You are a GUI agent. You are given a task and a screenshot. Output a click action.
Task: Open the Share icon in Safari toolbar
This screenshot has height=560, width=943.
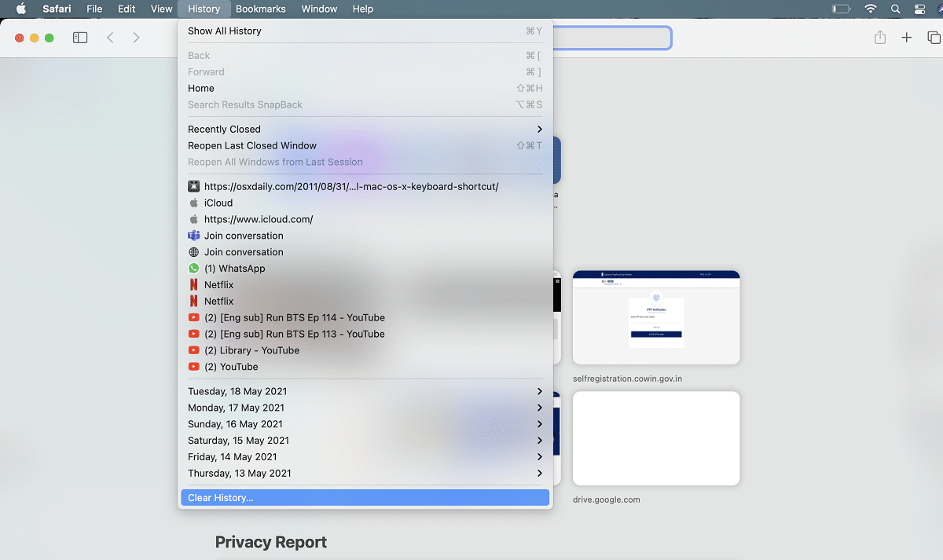point(879,37)
